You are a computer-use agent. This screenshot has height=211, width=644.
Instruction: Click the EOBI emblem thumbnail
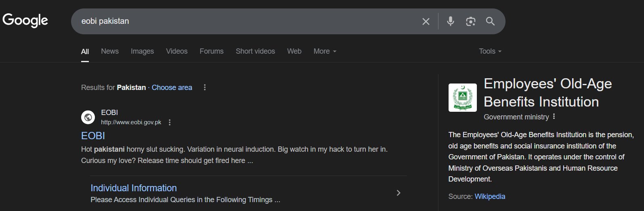(463, 98)
